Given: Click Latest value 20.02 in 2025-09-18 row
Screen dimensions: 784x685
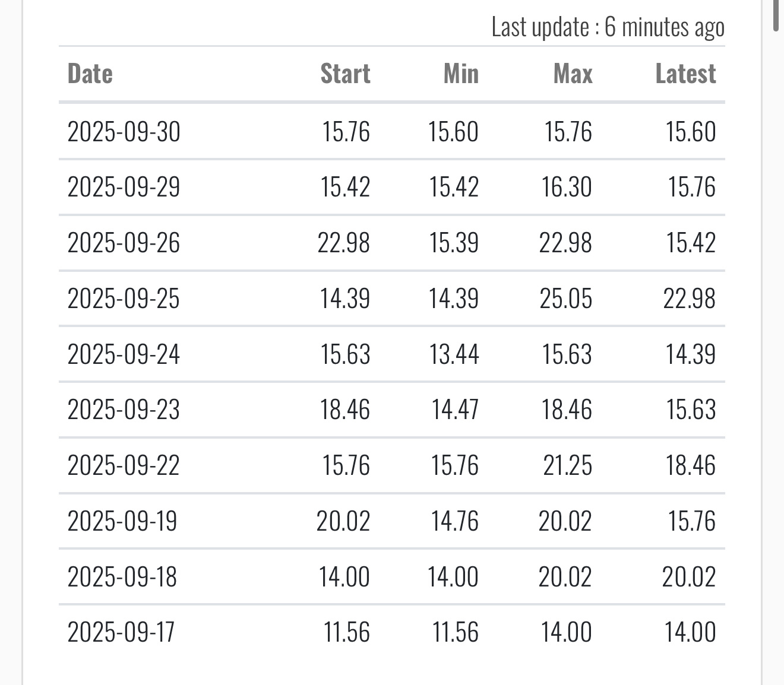Looking at the screenshot, I should (x=689, y=577).
